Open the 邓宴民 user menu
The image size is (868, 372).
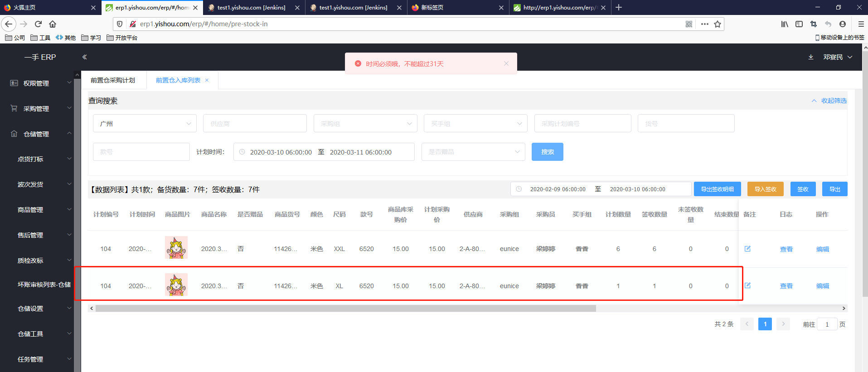pyautogui.click(x=838, y=57)
